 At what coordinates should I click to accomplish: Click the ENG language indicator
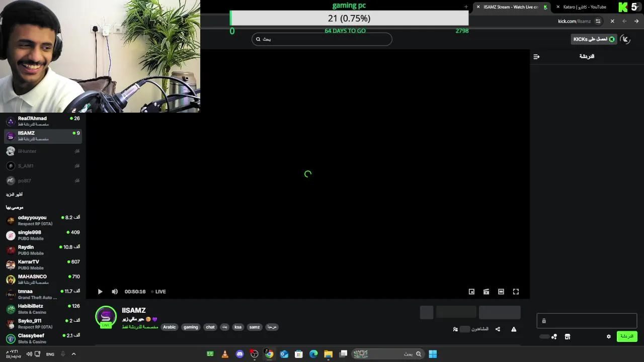click(x=50, y=354)
